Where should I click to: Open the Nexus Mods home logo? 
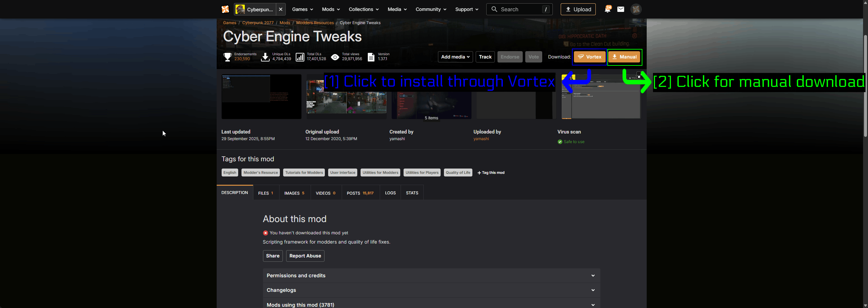(x=225, y=9)
